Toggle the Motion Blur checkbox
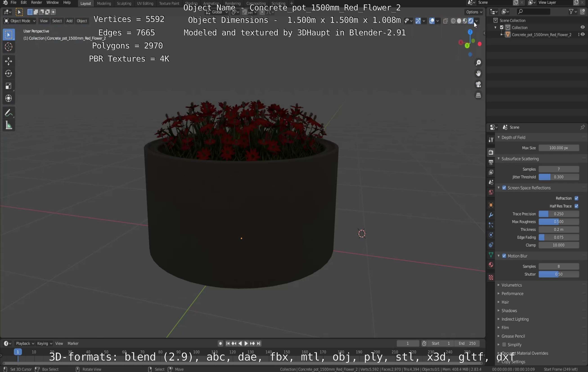Viewport: 588px width, 372px height. tap(504, 256)
